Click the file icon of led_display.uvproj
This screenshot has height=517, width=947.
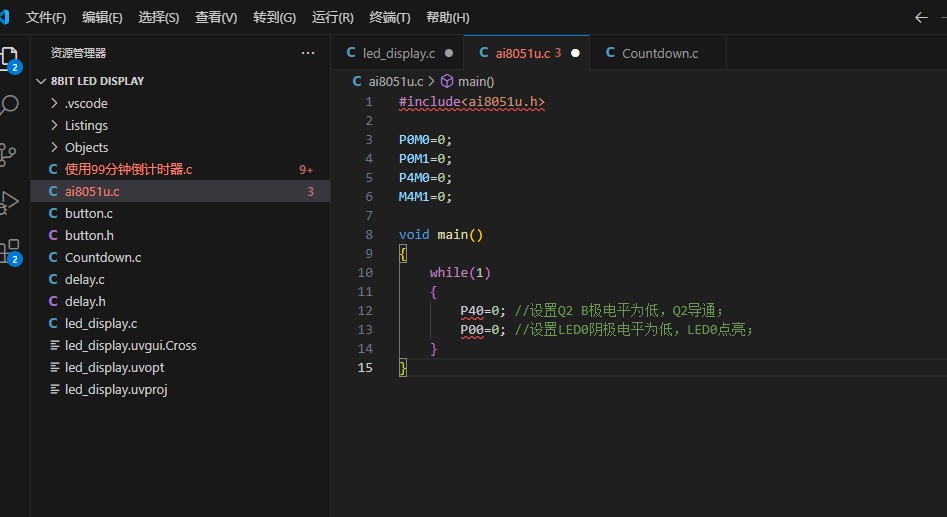click(x=54, y=389)
